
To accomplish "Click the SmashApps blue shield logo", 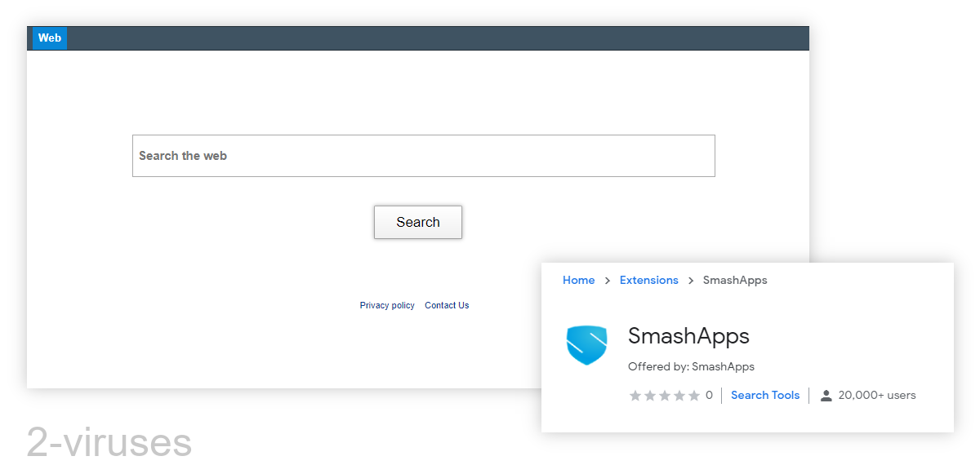I will coord(586,345).
